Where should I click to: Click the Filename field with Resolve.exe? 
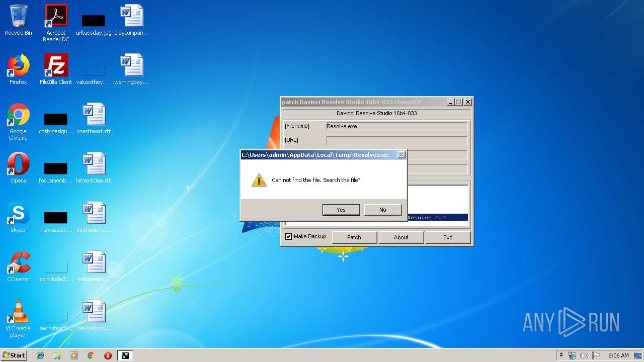(x=397, y=126)
